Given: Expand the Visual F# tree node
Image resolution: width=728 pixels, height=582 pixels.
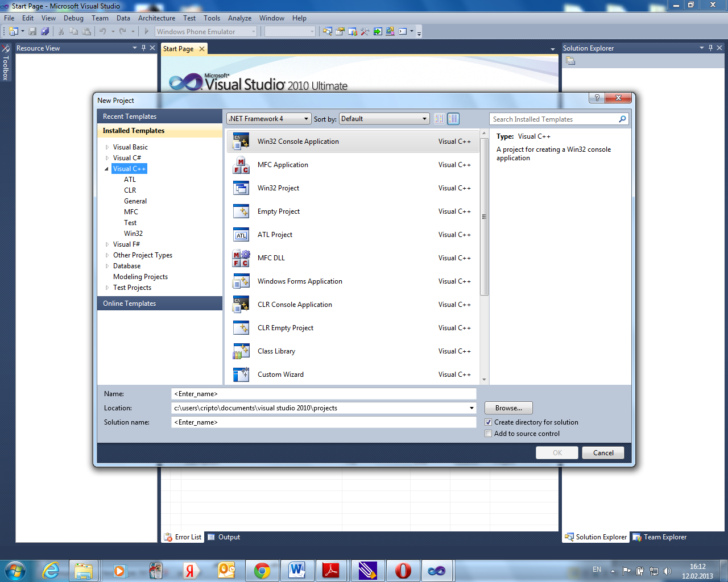Looking at the screenshot, I should pyautogui.click(x=107, y=244).
